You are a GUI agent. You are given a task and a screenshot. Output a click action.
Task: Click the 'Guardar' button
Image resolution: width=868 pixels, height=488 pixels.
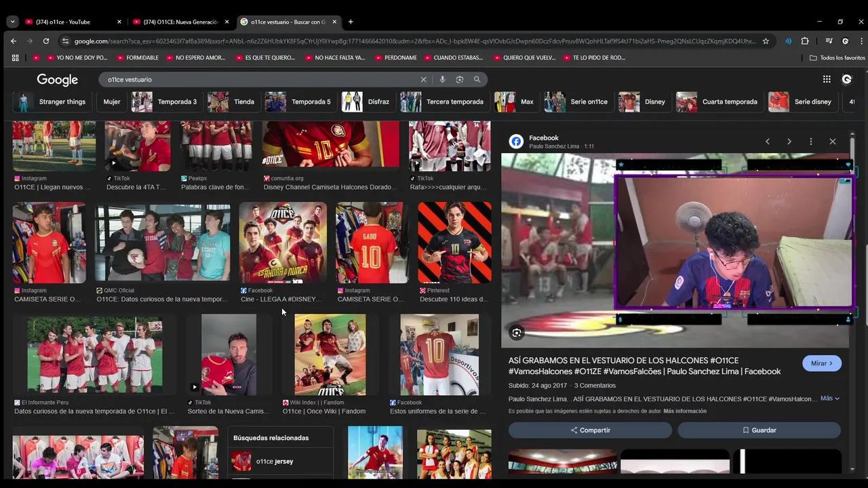tap(759, 430)
